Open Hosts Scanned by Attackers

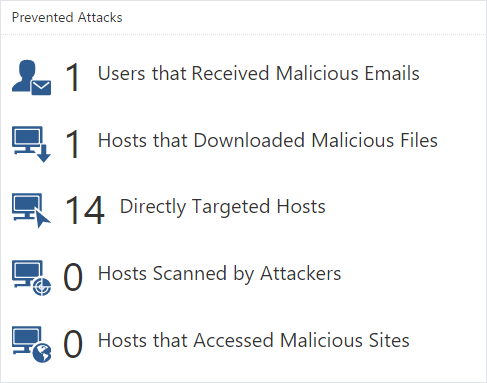[219, 274]
